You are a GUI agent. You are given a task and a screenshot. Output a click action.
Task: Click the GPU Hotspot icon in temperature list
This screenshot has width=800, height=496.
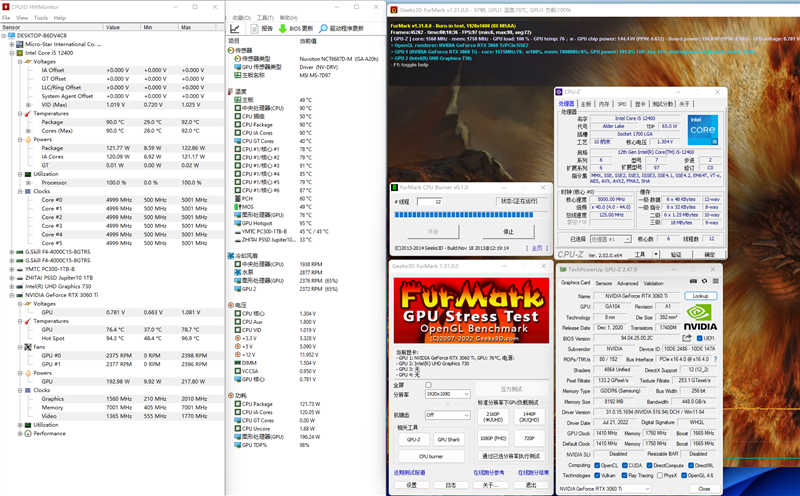(238, 223)
